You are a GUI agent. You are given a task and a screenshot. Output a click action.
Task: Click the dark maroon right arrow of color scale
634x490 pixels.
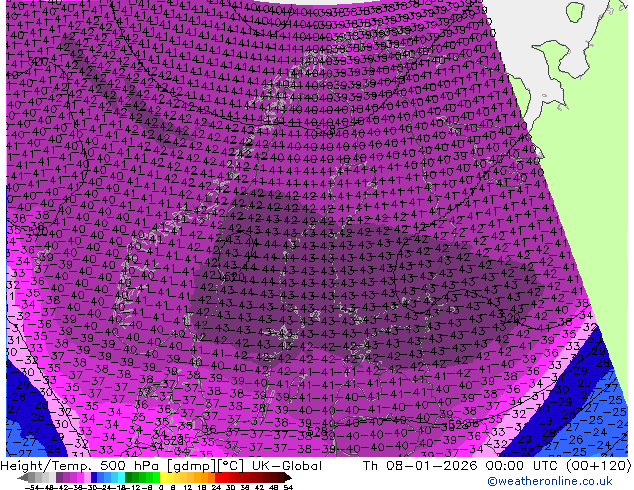288,477
